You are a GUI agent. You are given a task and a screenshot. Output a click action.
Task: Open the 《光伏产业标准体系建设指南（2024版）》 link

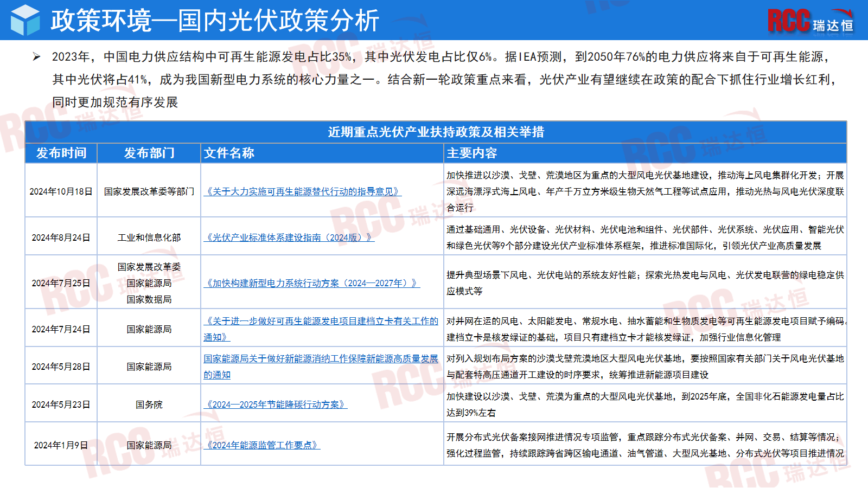(x=289, y=237)
